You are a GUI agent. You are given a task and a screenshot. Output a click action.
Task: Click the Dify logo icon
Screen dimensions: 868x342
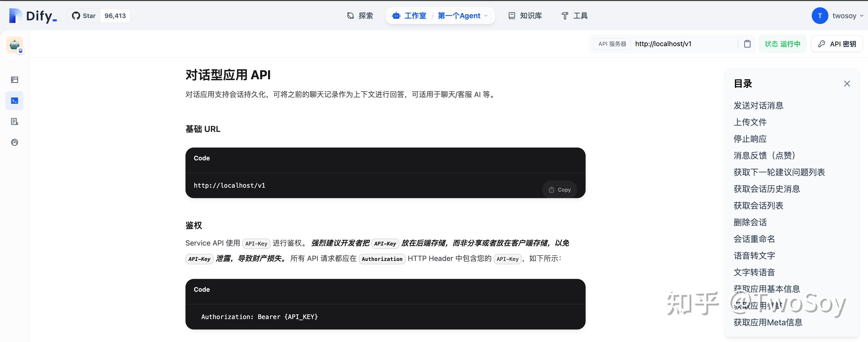(15, 16)
